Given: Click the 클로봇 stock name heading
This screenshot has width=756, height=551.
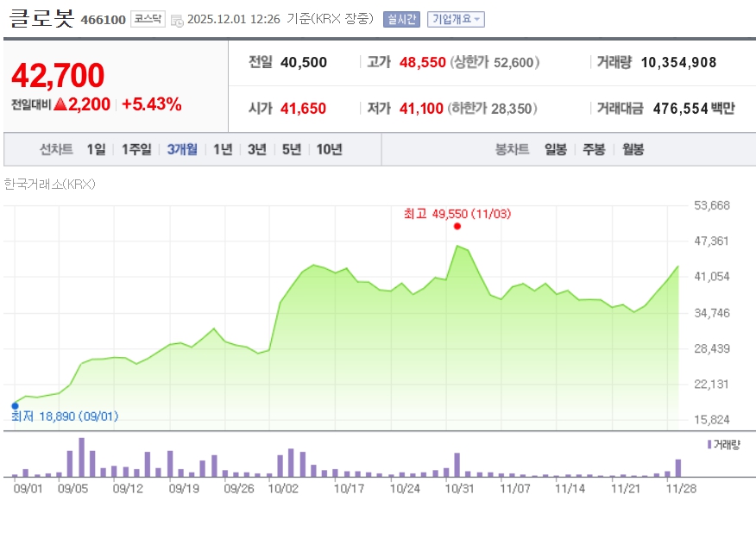Looking at the screenshot, I should (41, 18).
